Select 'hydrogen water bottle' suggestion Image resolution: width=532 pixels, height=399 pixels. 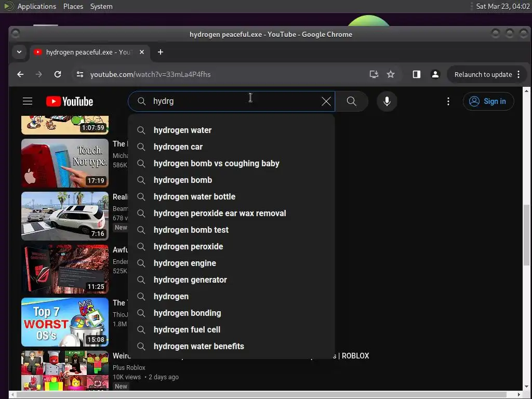tap(231, 196)
